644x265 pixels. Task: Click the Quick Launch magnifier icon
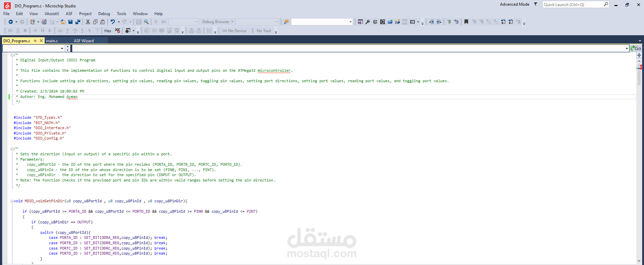point(606,4)
